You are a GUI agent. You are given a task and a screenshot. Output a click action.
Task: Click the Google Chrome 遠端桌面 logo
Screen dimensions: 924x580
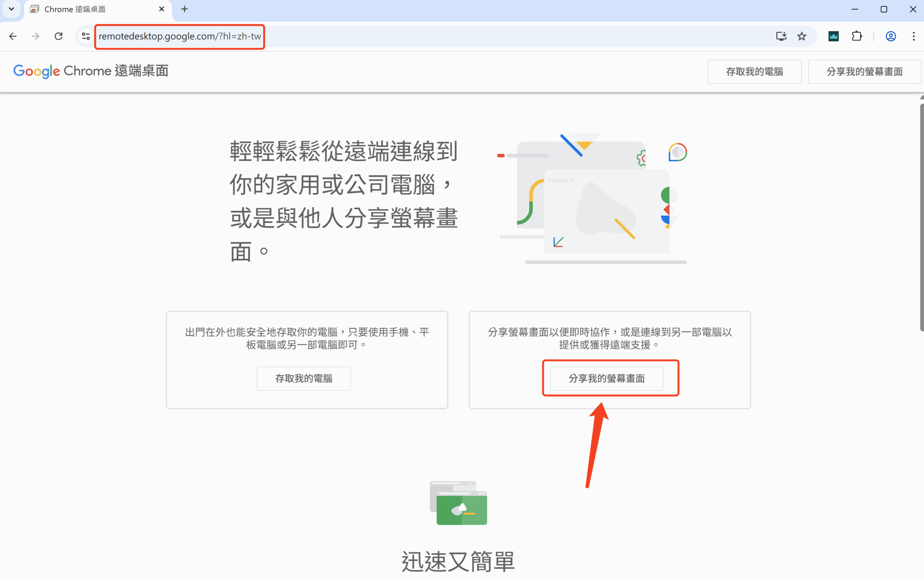coord(91,71)
